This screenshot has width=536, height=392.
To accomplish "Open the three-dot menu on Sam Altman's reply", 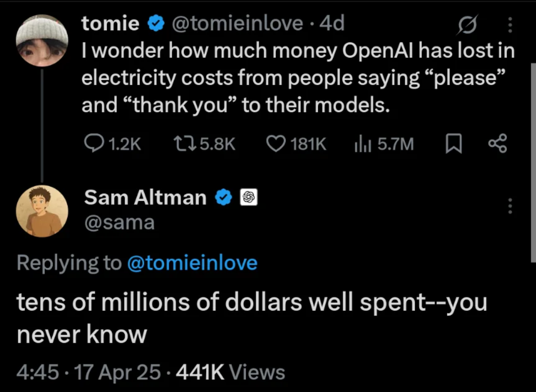I will (x=510, y=205).
